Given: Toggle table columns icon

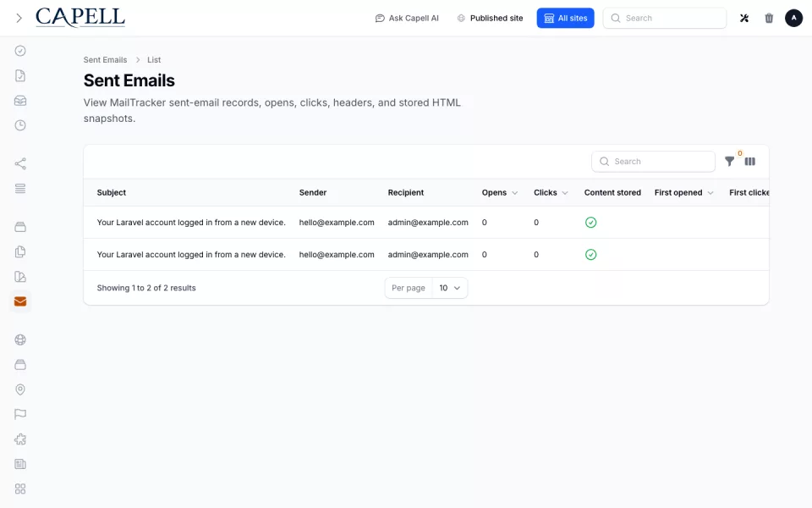Looking at the screenshot, I should tap(750, 161).
